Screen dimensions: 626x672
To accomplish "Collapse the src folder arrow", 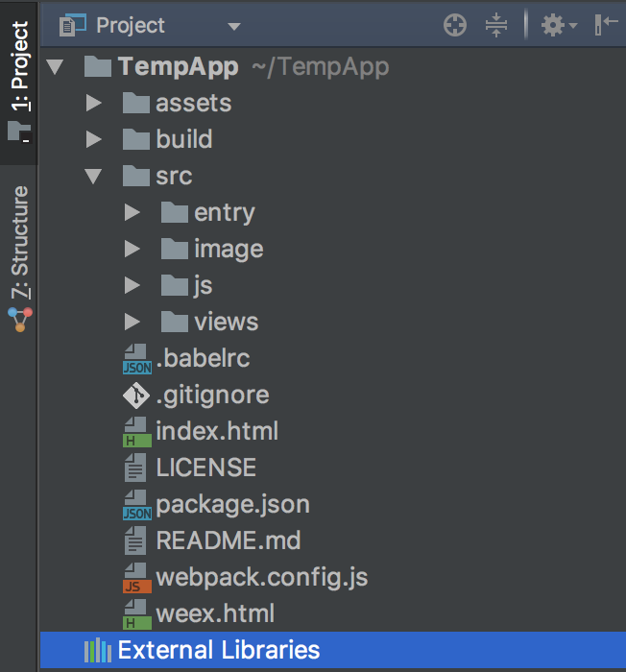I will (93, 177).
